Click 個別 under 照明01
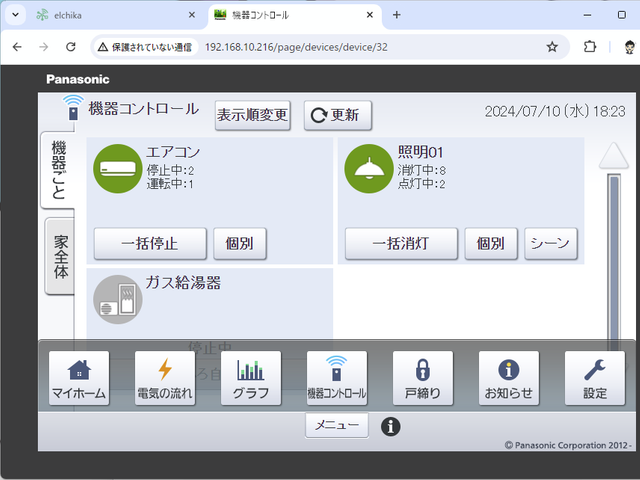640x480 pixels. (491, 244)
